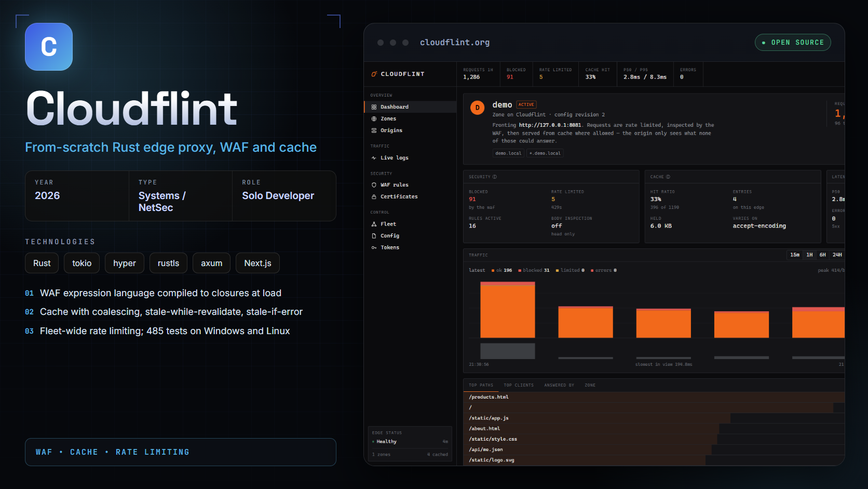The width and height of the screenshot is (868, 489).
Task: Open Live logs via its pulse icon
Action: pos(374,158)
